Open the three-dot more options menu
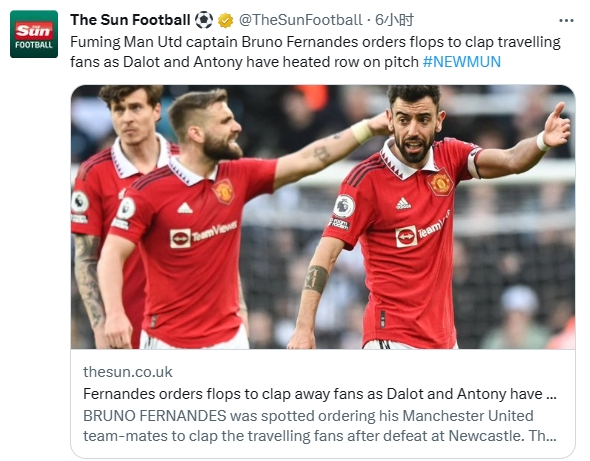This screenshot has height=461, width=590. coord(566,20)
